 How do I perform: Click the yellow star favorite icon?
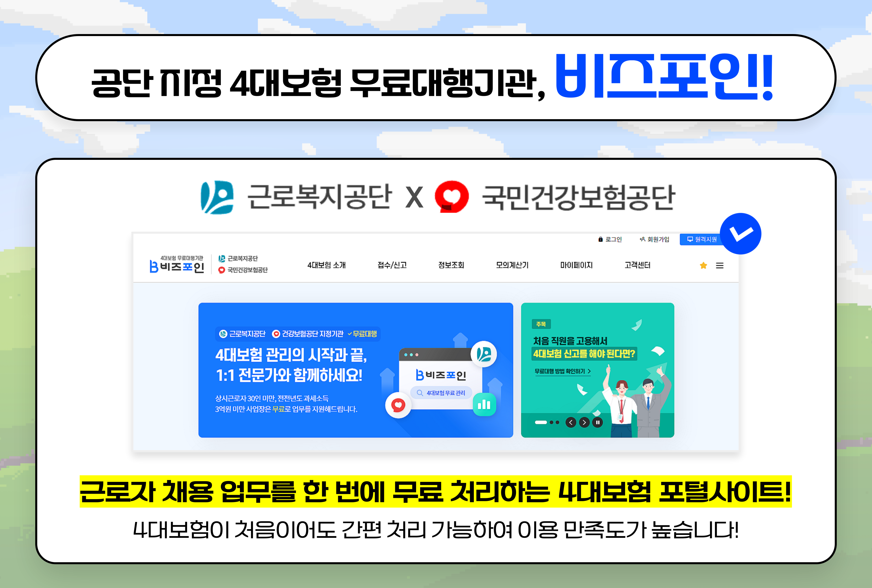coord(704,265)
